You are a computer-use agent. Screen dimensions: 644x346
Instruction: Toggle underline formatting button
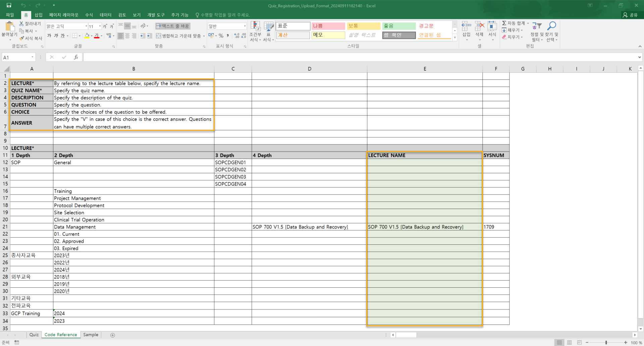[62, 36]
